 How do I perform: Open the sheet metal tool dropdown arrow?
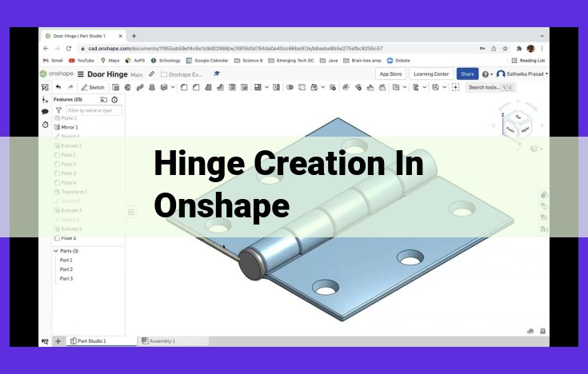[425, 87]
